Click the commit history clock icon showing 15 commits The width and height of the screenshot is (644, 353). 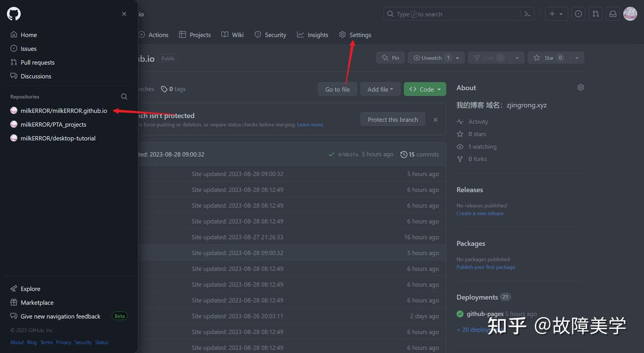point(404,154)
